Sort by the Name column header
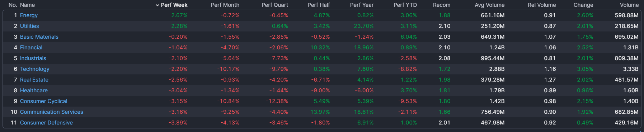The width and height of the screenshot is (644, 132). [x=27, y=5]
